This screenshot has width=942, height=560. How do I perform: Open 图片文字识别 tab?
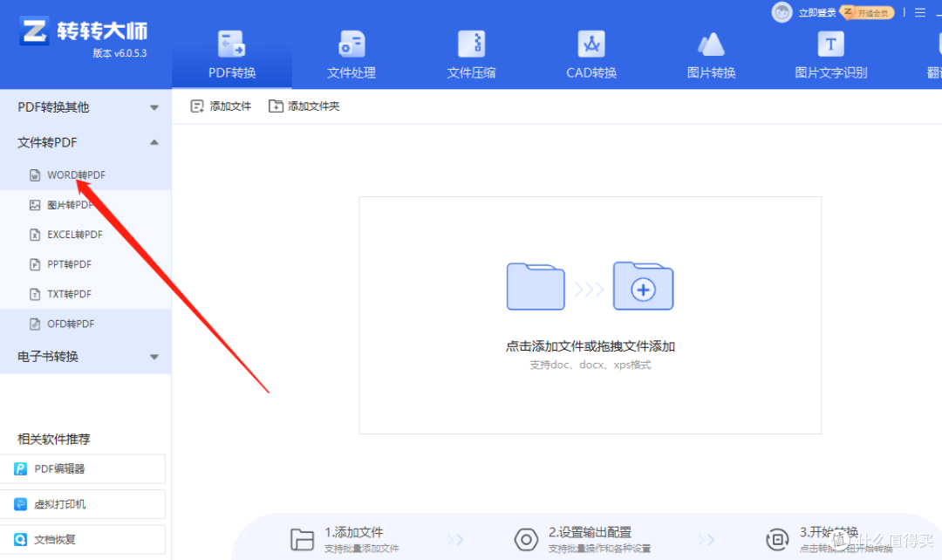831,55
